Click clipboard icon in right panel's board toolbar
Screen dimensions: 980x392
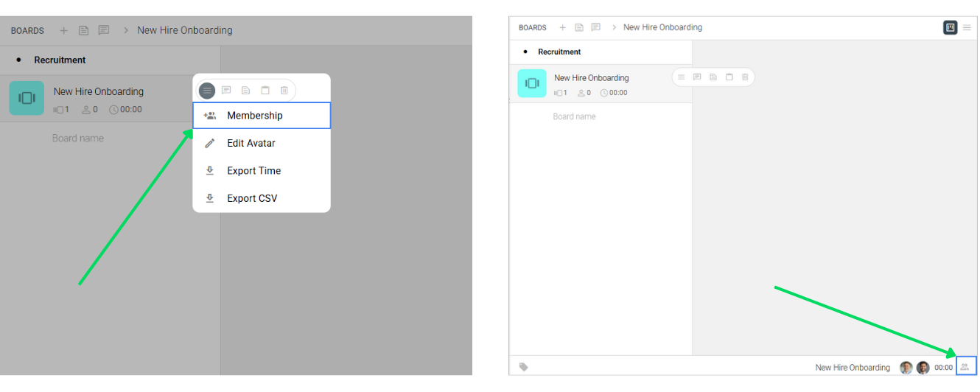[x=729, y=77]
